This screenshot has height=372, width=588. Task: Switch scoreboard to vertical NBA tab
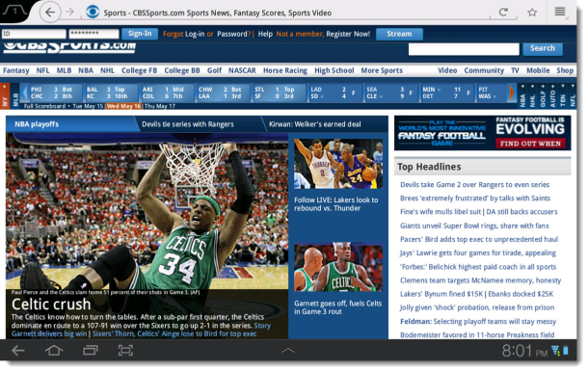click(522, 96)
